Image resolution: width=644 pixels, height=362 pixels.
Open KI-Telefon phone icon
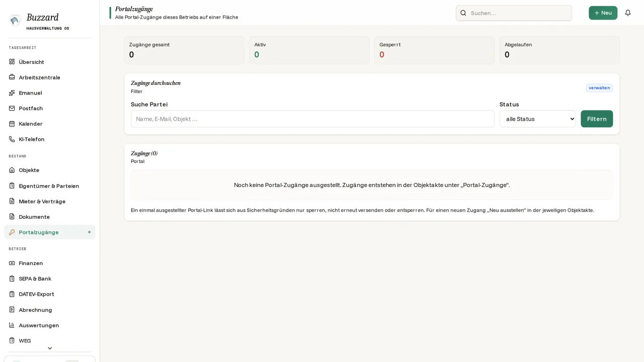click(12, 139)
